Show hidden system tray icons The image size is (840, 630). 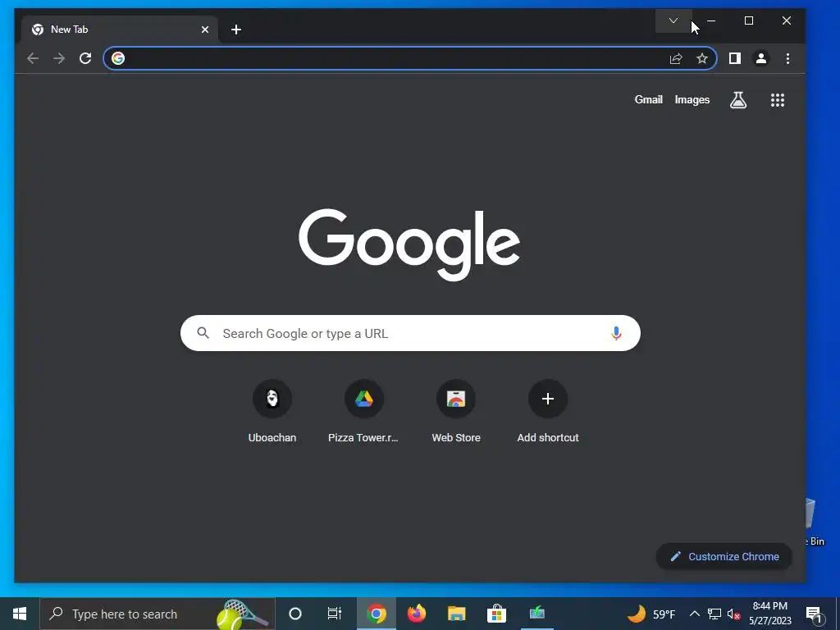[x=694, y=614]
